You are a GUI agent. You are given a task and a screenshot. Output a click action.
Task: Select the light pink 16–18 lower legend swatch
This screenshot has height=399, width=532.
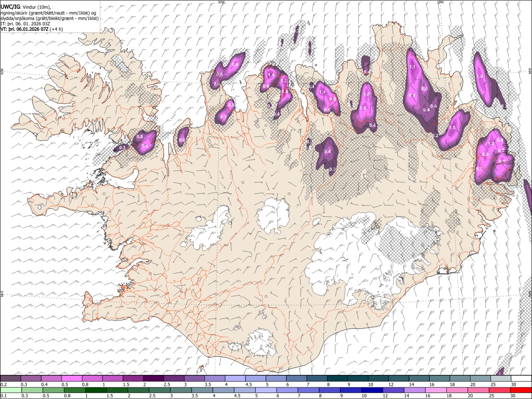[436, 390]
